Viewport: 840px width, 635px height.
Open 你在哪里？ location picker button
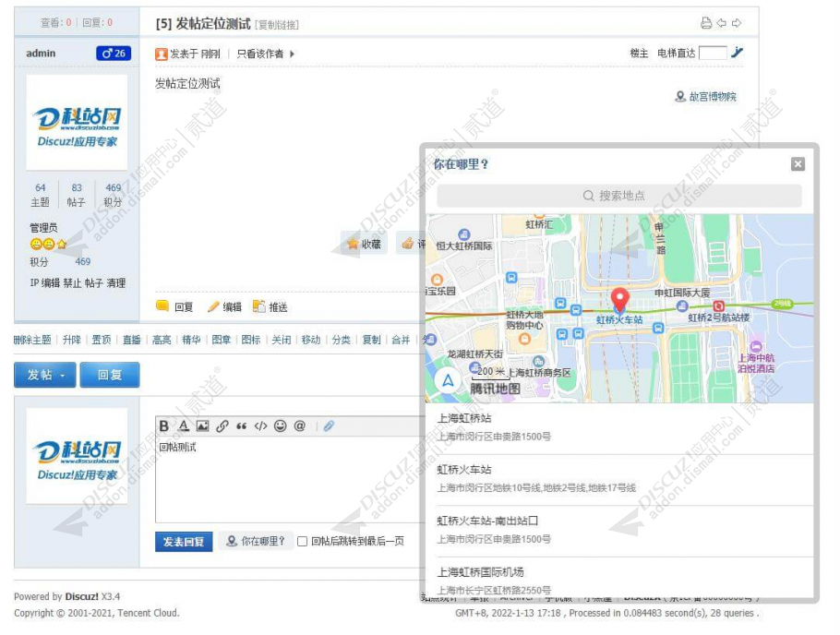click(256, 541)
